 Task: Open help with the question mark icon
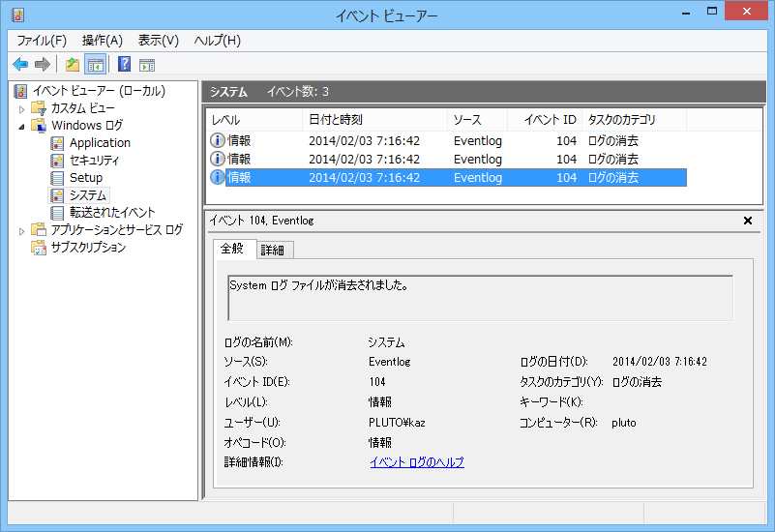(x=124, y=64)
